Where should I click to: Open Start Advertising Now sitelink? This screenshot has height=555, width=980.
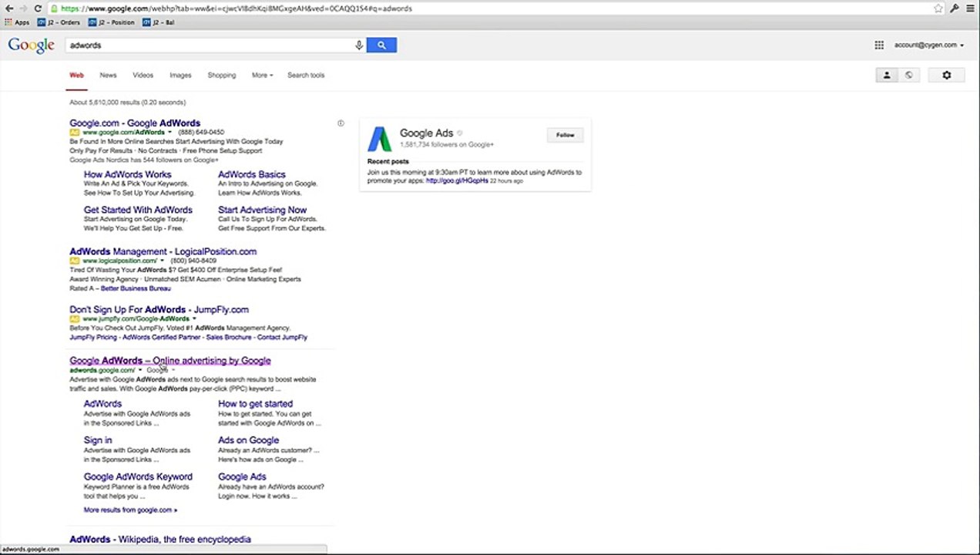pyautogui.click(x=262, y=210)
